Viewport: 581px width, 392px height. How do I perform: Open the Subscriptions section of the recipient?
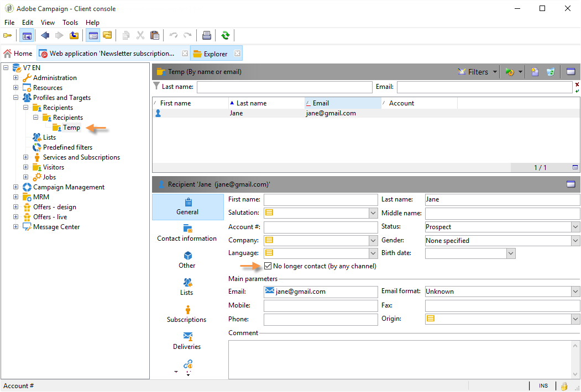(x=187, y=314)
